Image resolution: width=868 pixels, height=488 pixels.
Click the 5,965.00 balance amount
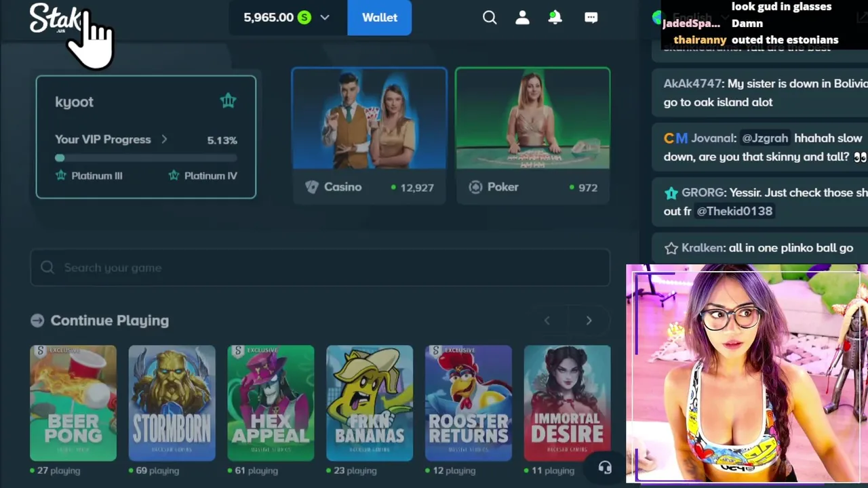click(269, 18)
